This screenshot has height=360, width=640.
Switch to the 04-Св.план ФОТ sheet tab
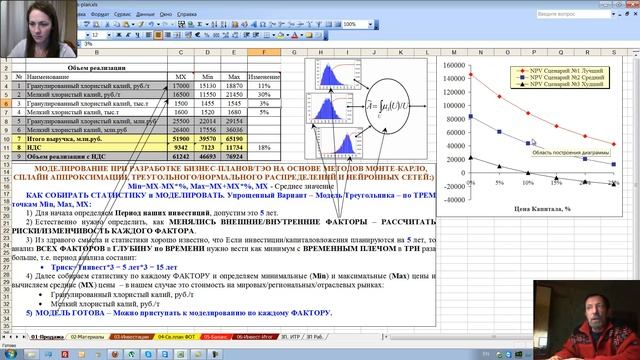(177, 337)
